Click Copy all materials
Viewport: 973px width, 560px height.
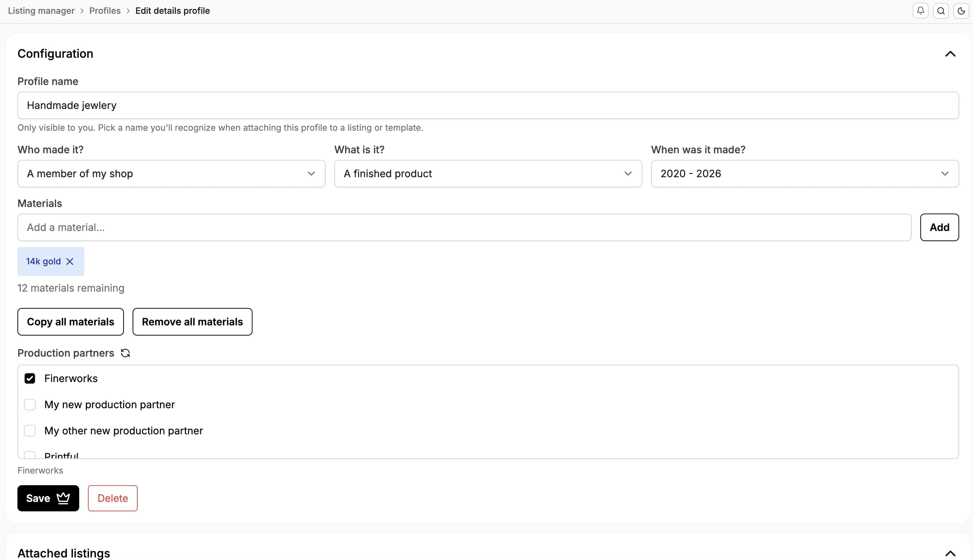(x=70, y=322)
